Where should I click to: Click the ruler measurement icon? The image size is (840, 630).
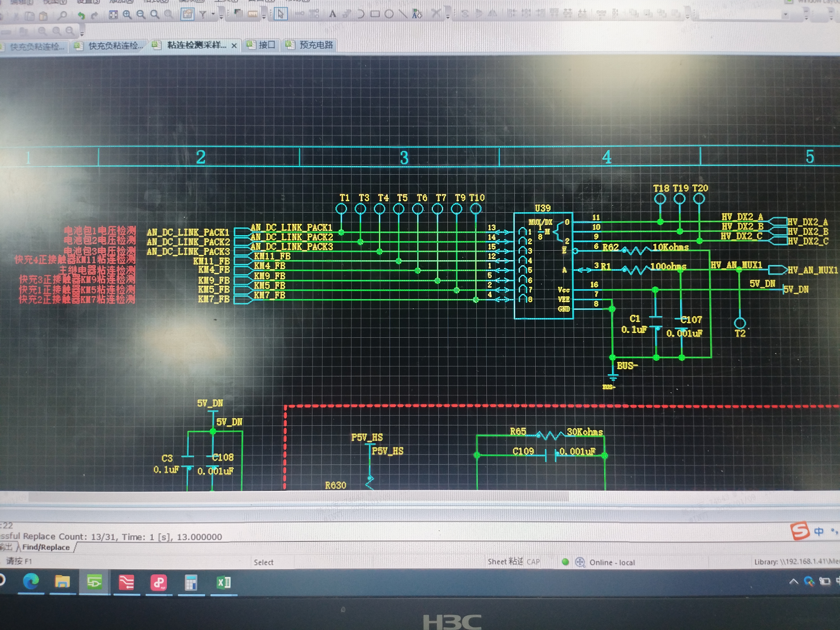coord(252,14)
